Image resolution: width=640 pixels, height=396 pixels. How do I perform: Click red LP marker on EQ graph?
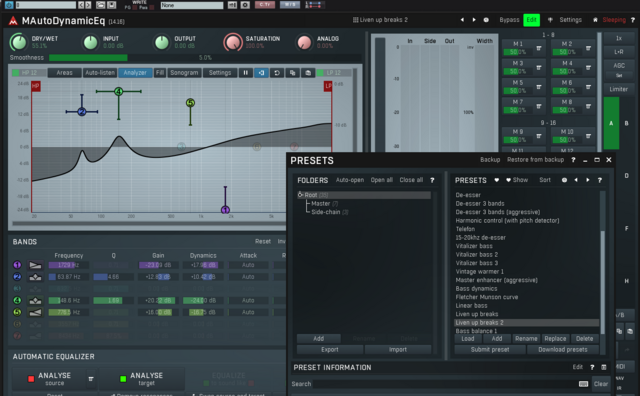tap(328, 86)
